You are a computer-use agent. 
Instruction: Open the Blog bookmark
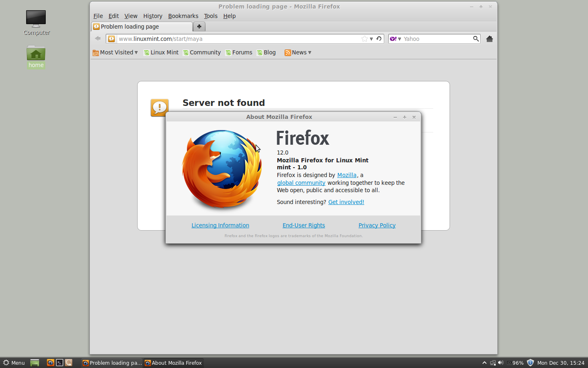tap(267, 52)
